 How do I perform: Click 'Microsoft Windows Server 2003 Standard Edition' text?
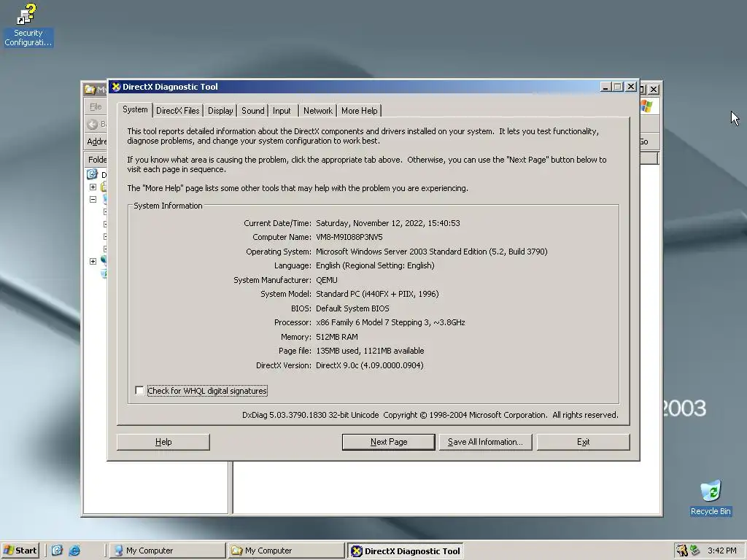click(x=401, y=252)
